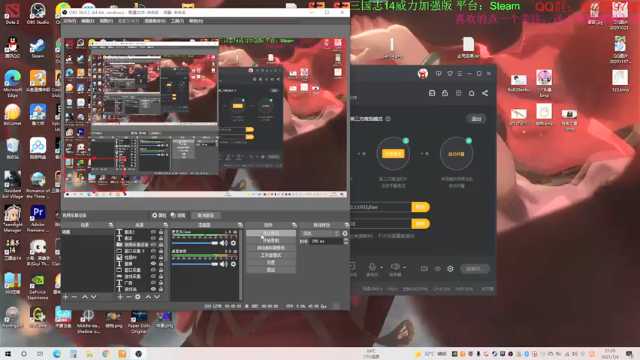Open settings gear for 麦克风/Aux track
The height and width of the screenshot is (360, 640).
click(x=233, y=243)
